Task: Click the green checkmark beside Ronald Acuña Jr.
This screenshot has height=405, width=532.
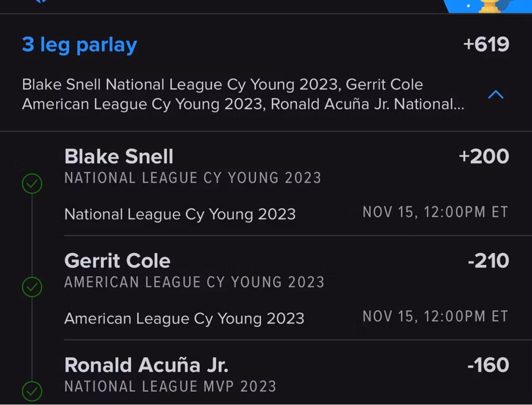Action: (x=32, y=391)
